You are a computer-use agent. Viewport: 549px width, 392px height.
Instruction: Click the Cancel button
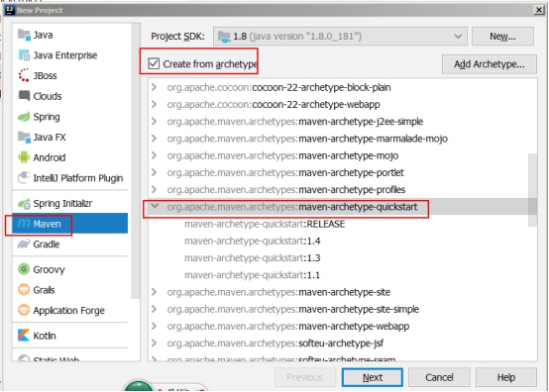(439, 378)
